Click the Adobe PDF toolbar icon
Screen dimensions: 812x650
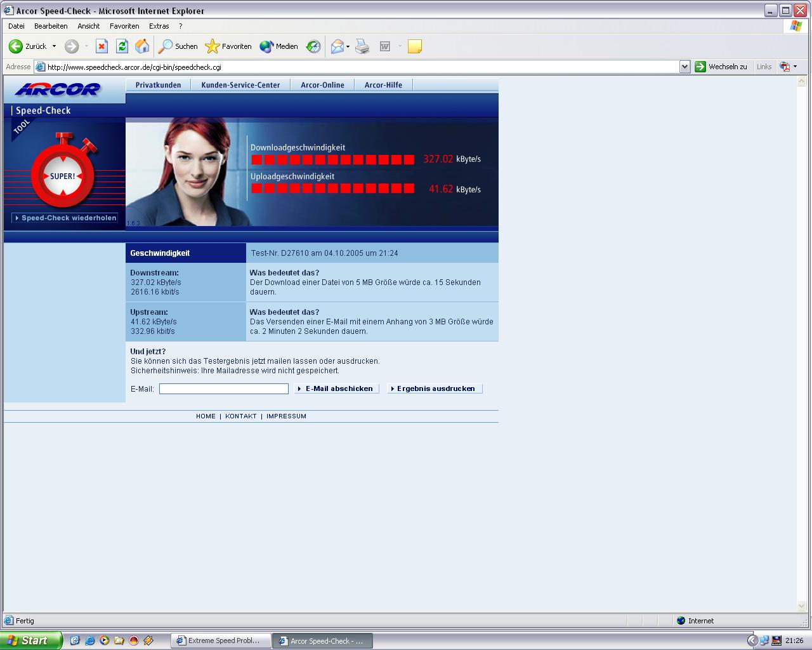(x=785, y=67)
